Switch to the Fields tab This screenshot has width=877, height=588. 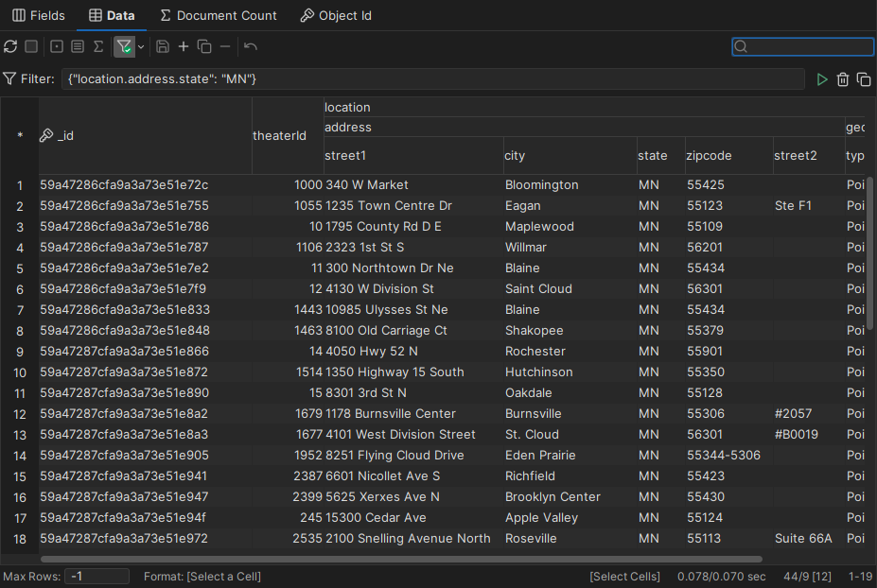(x=38, y=15)
